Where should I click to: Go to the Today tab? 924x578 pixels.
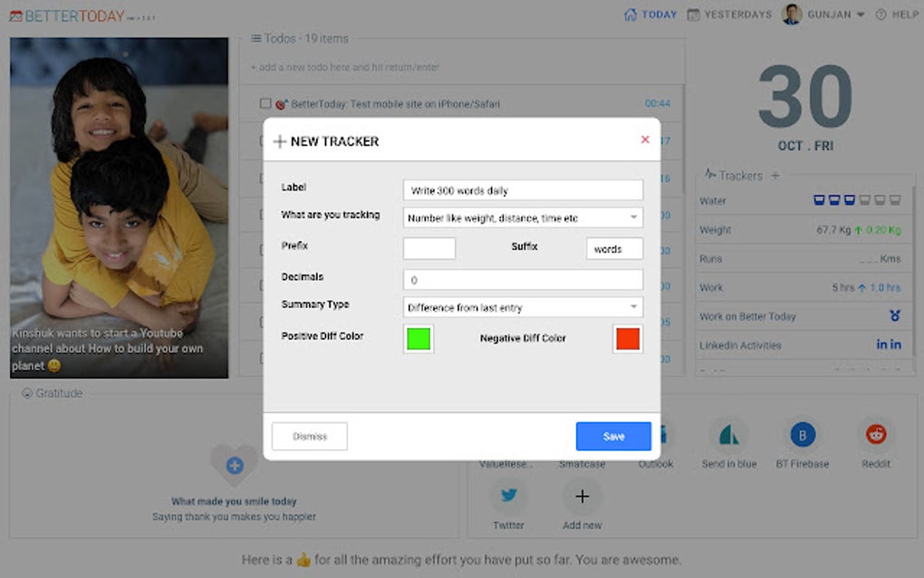point(650,14)
